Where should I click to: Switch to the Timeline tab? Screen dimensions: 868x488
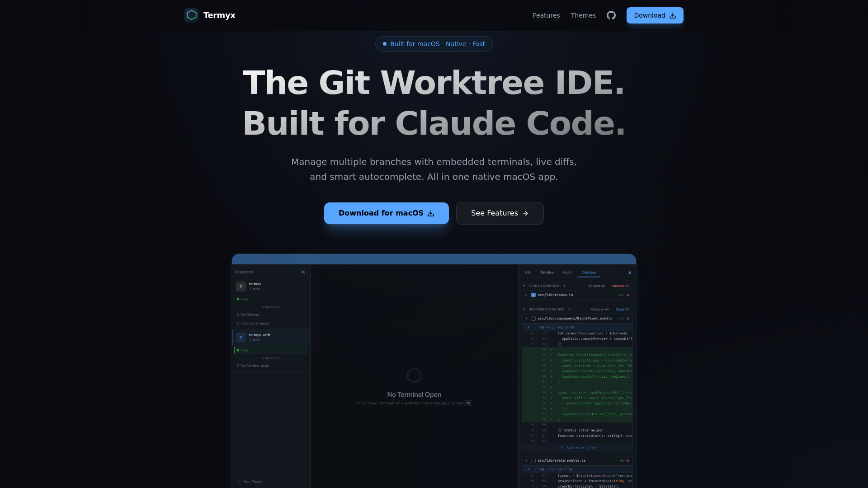click(547, 272)
